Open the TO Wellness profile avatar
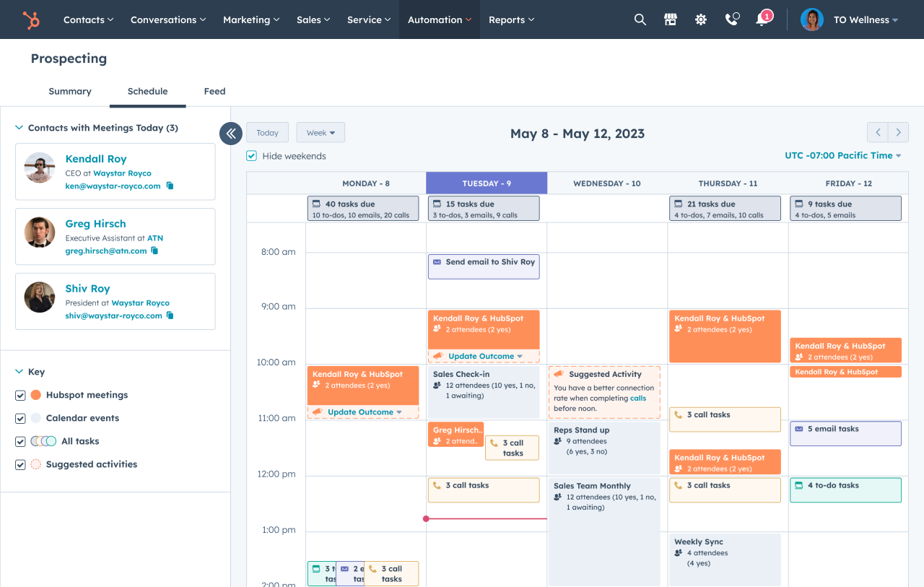Viewport: 924px width, 587px height. [811, 19]
